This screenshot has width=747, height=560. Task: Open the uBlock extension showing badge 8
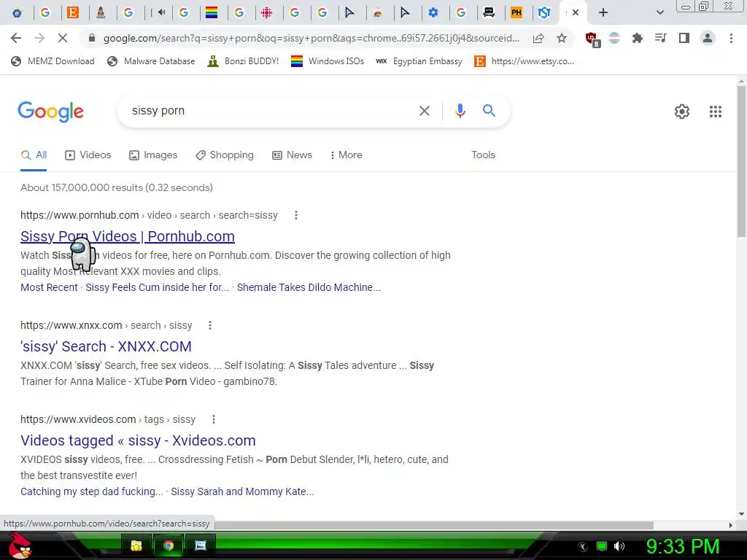pyautogui.click(x=592, y=39)
